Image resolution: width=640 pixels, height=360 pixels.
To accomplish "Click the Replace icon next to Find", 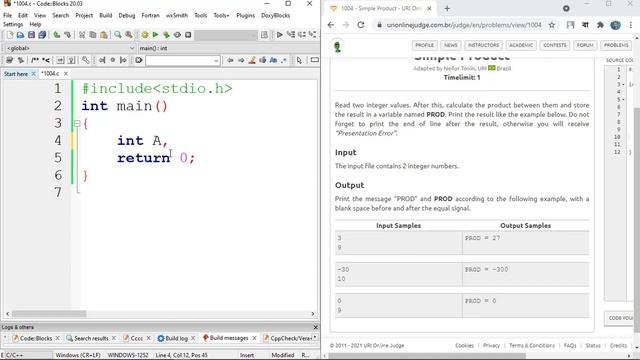I will [x=129, y=35].
